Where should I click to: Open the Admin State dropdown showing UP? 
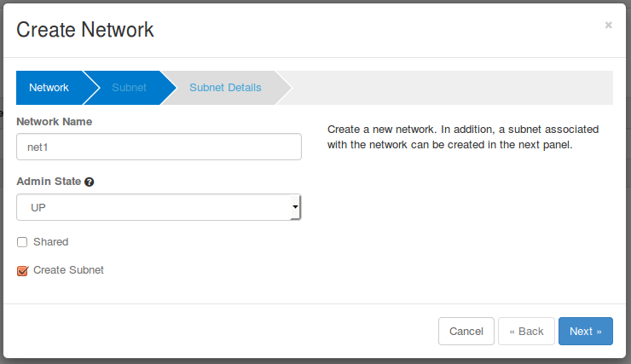[158, 207]
